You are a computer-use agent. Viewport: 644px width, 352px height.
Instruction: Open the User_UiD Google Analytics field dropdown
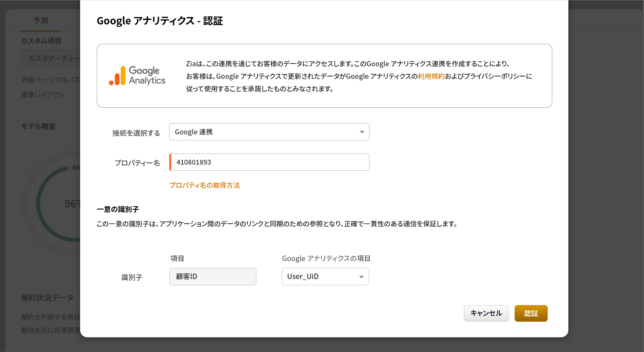point(325,276)
